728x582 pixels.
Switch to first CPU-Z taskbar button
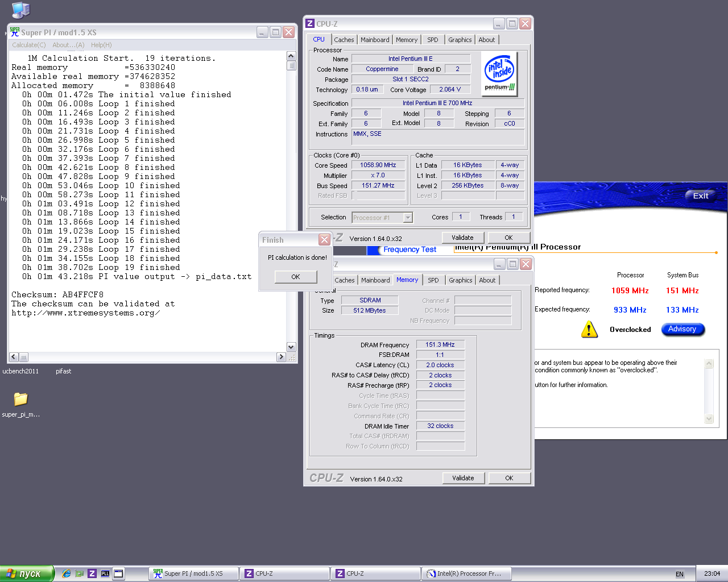tap(285, 573)
